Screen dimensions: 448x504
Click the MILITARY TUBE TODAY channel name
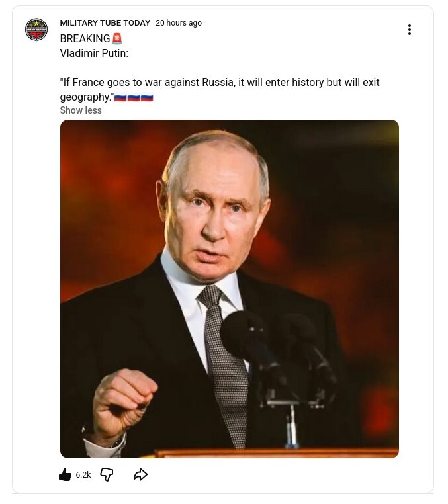(105, 23)
